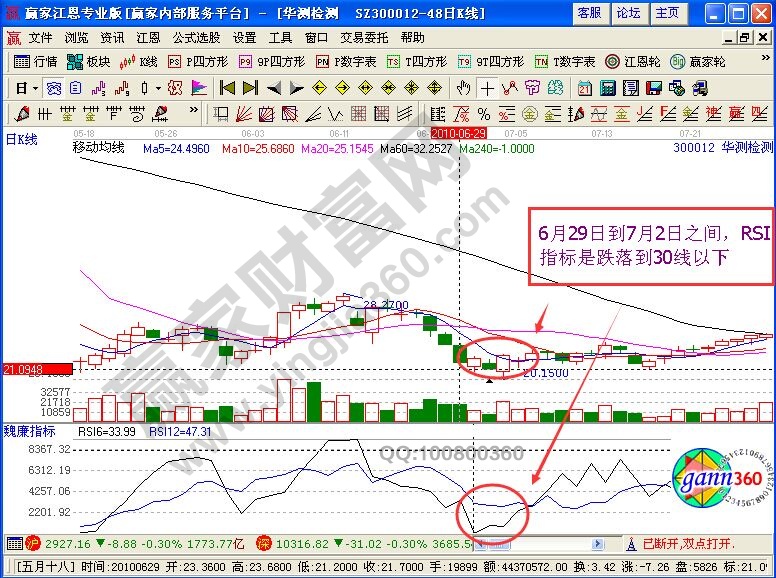Click the 论坛 forum button
Viewport: 776px width, 578px height.
pyautogui.click(x=628, y=13)
